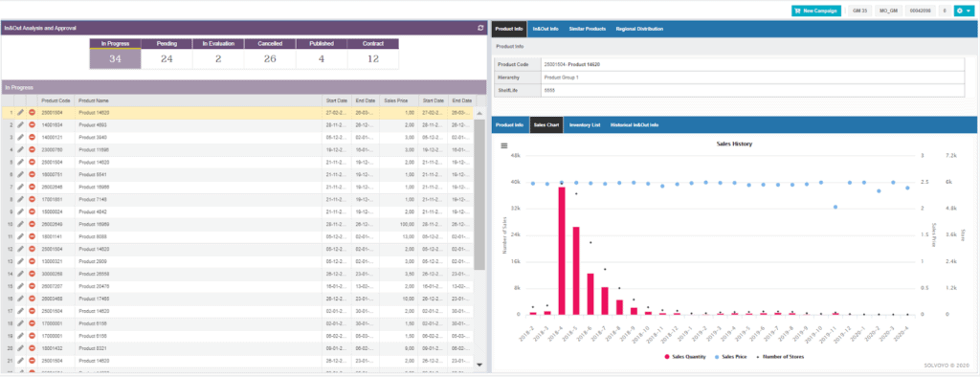Remove the Product 8321 row
Screen dimensions: 980x377
[32, 347]
